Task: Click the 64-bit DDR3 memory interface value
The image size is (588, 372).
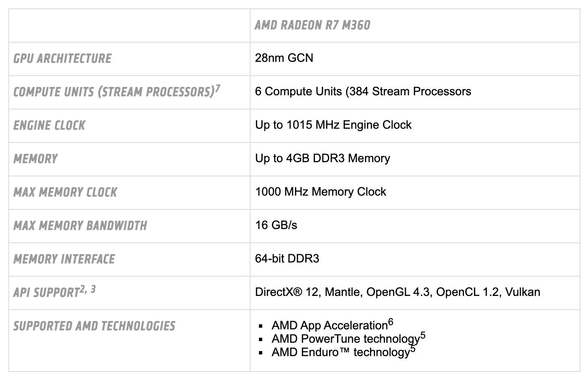Action: pos(287,258)
